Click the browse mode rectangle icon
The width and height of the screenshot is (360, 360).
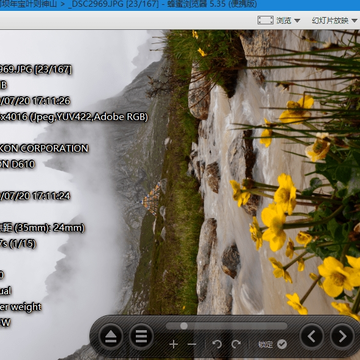pos(265,20)
